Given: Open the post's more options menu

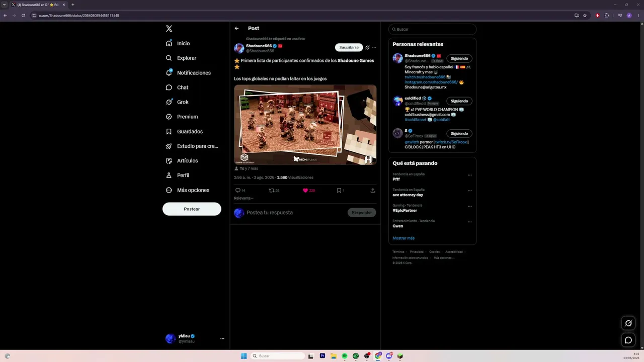Looking at the screenshot, I should [374, 48].
